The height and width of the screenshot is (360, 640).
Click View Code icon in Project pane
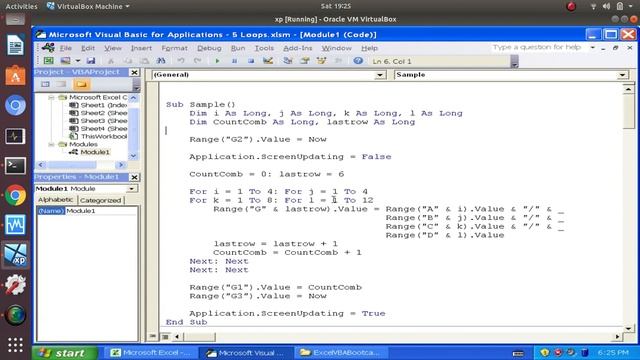click(x=45, y=84)
